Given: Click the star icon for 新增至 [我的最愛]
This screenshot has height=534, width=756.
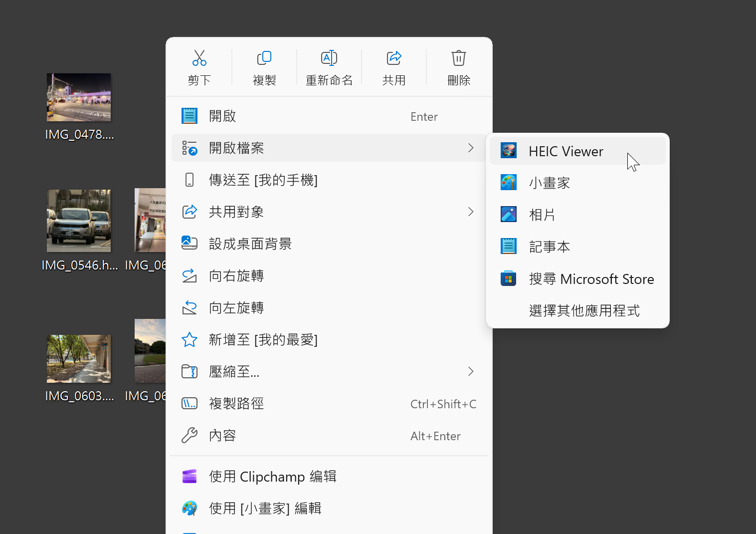Looking at the screenshot, I should [x=189, y=340].
